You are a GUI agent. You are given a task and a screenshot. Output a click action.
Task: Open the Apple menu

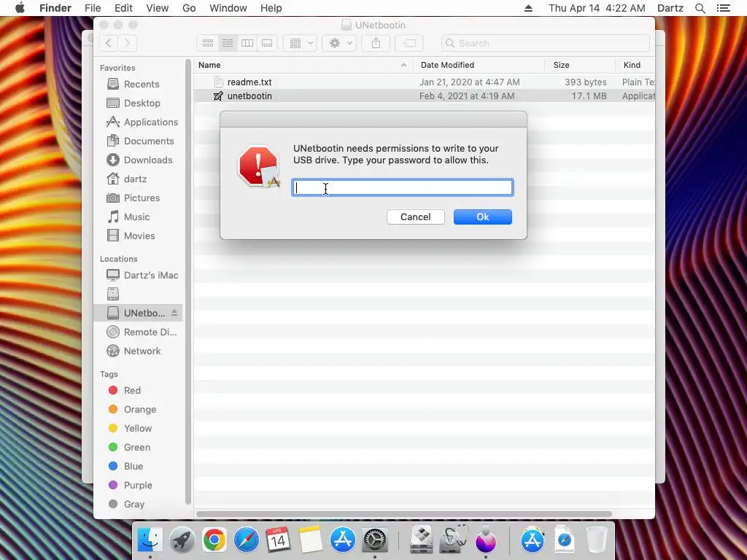pos(20,8)
